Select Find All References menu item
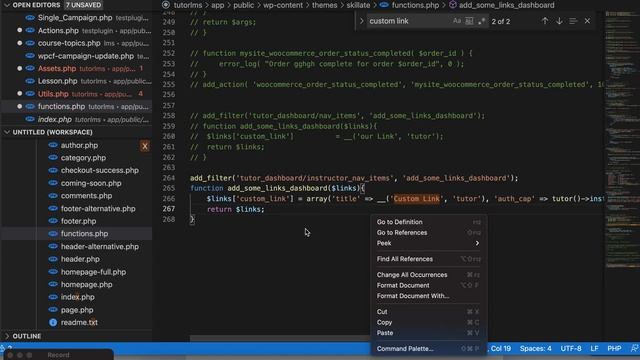The height and width of the screenshot is (360, 640). click(429, 259)
